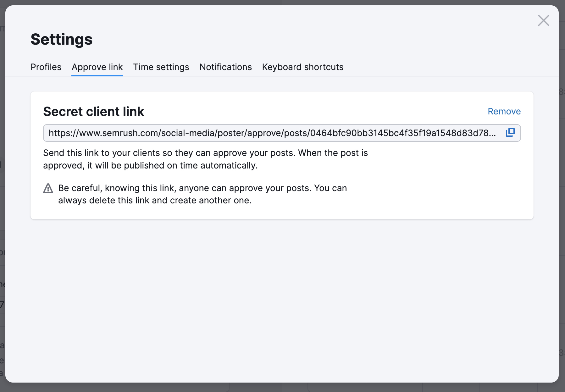Click the alert icon above 'Be careful' message

[48, 189]
